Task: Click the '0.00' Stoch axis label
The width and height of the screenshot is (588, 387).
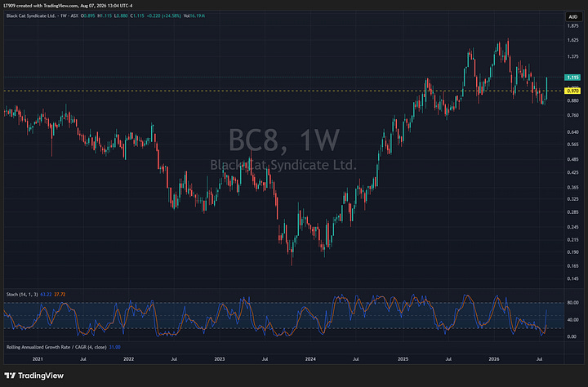Action: [x=572, y=336]
